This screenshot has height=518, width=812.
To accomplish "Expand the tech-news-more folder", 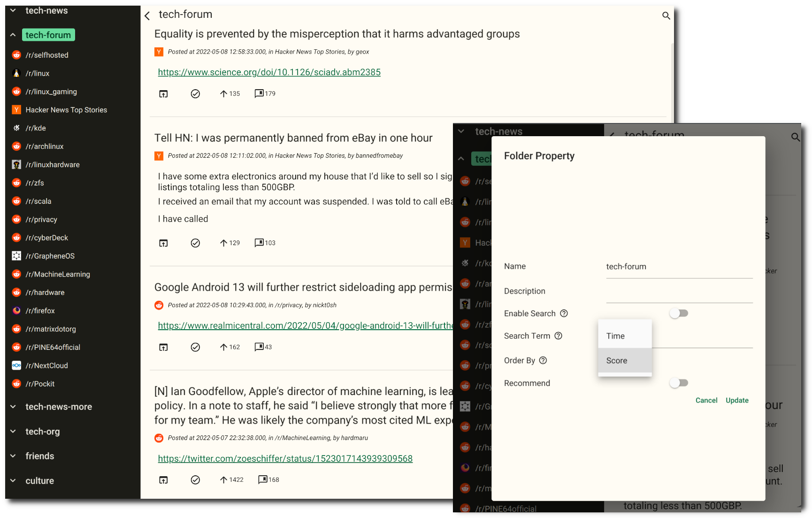I will [x=13, y=407].
